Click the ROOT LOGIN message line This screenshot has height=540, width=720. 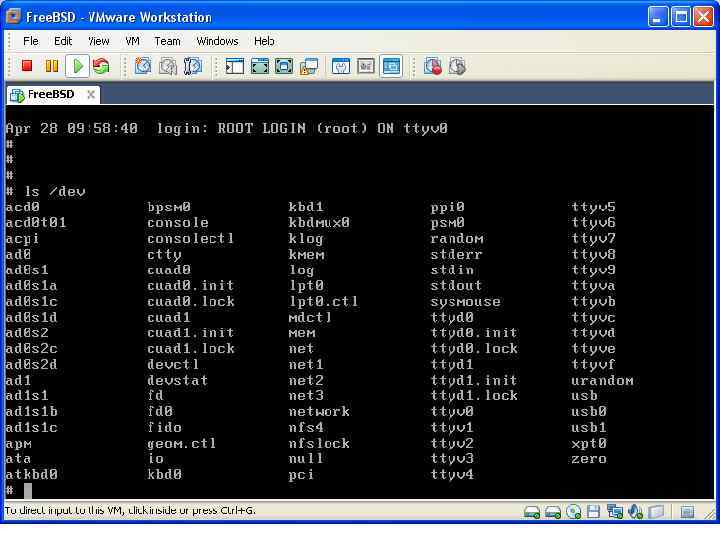tap(227, 128)
